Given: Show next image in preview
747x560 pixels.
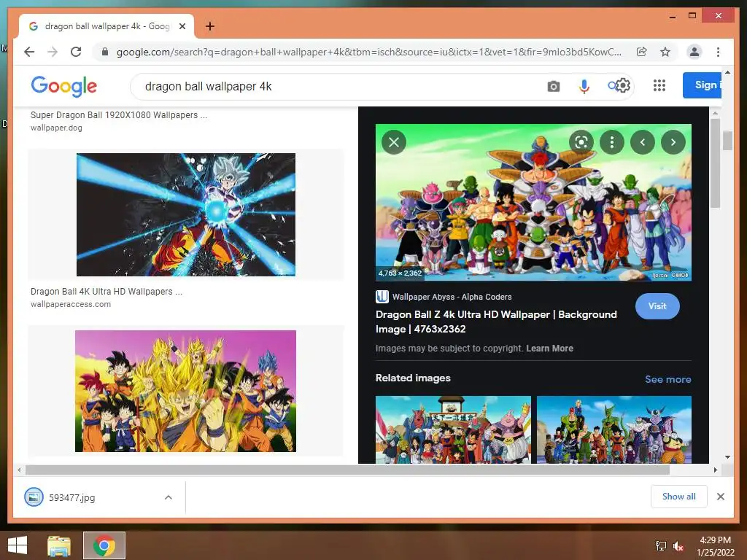Looking at the screenshot, I should 673,142.
